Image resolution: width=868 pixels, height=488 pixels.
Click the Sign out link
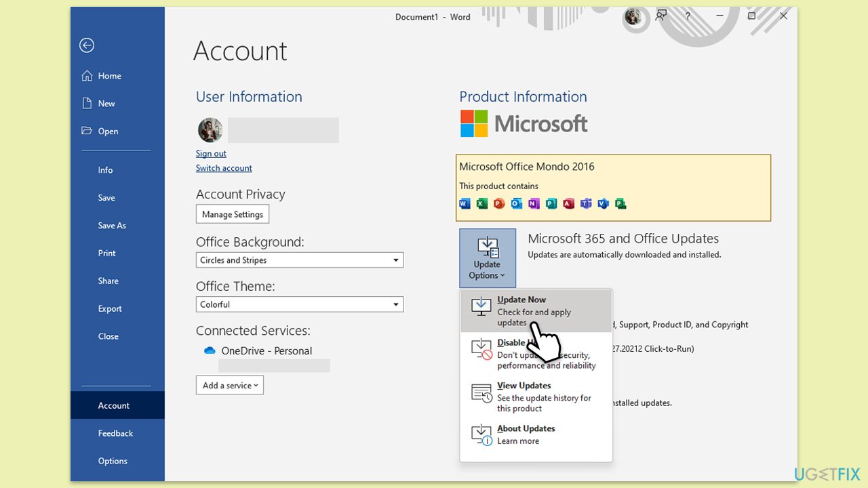(211, 154)
